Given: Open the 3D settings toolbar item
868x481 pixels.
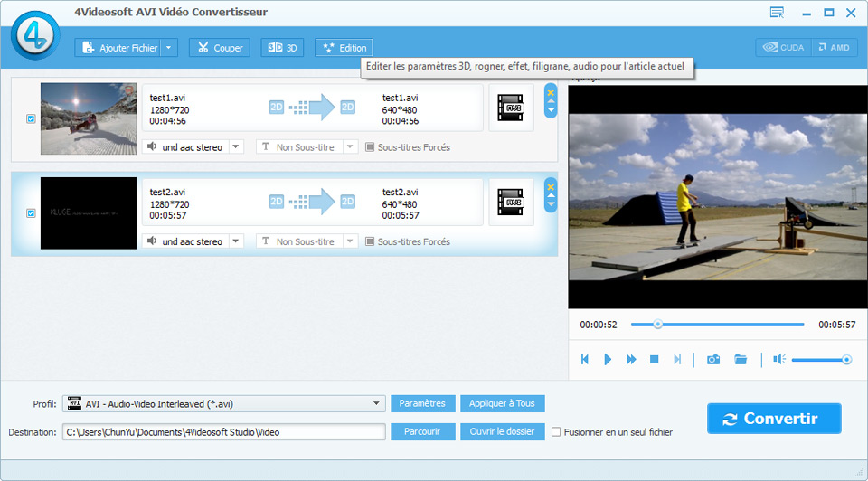Looking at the screenshot, I should click(x=282, y=48).
